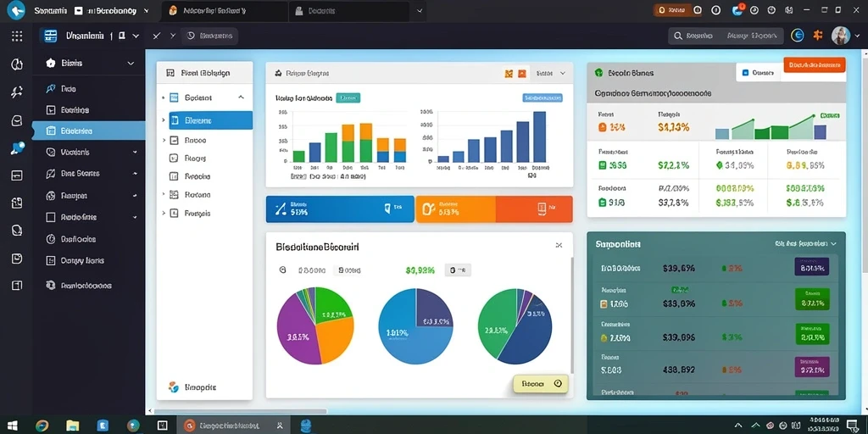
Task: Click the horizontal scrollbar at the bottom
Action: click(240, 411)
